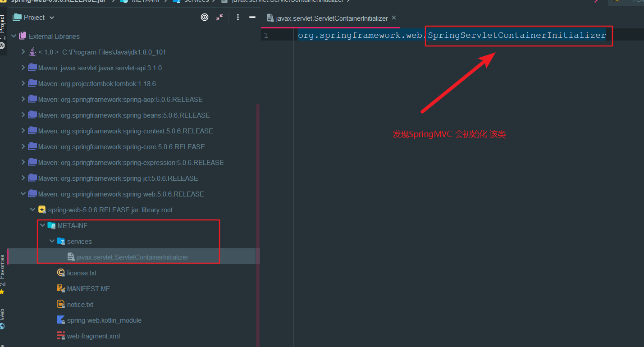Open Project panel options menu (three dots)
Viewport: 644px width, 347px height.
pos(238,17)
